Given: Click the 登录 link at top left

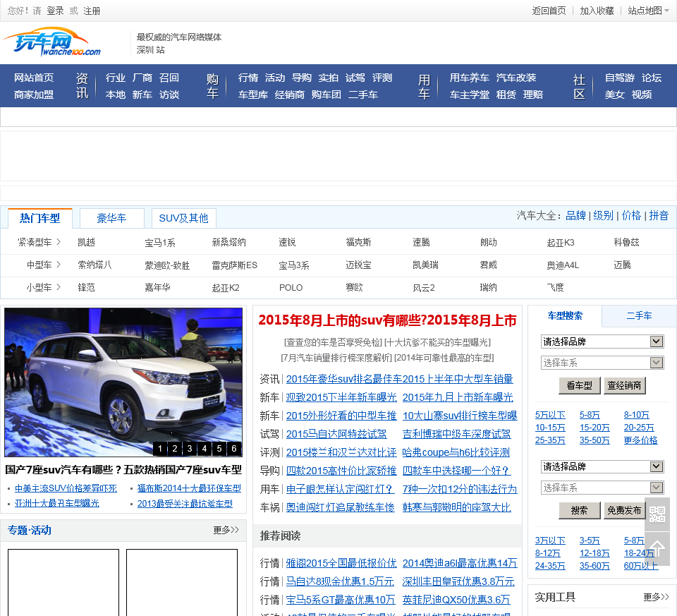Looking at the screenshot, I should (x=55, y=11).
